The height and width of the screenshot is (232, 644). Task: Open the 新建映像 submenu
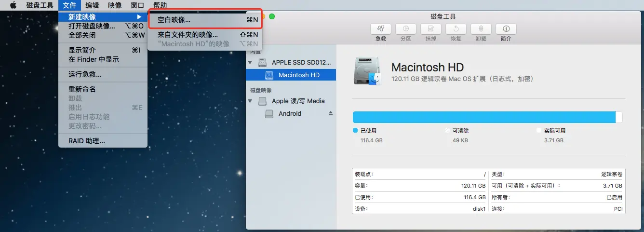103,17
